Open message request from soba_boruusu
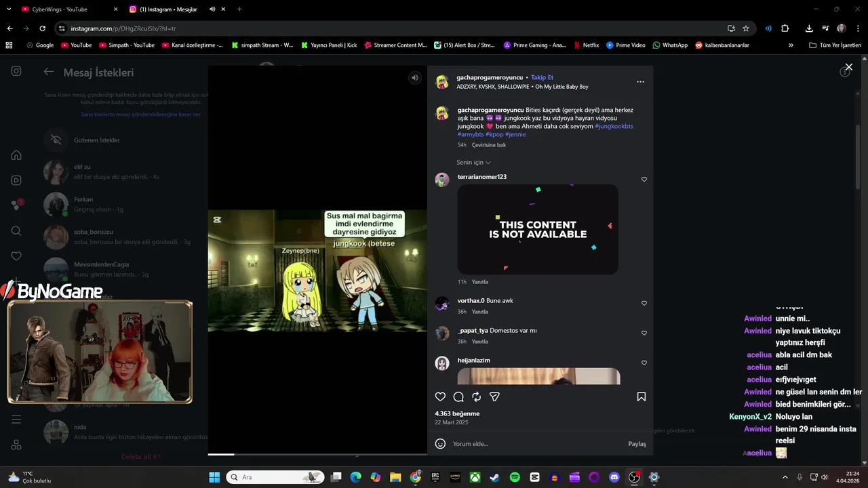 tap(125, 237)
